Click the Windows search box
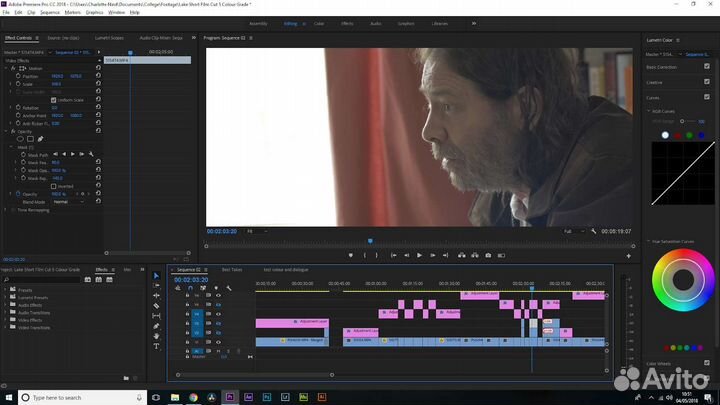The width and height of the screenshot is (720, 405). click(x=83, y=398)
